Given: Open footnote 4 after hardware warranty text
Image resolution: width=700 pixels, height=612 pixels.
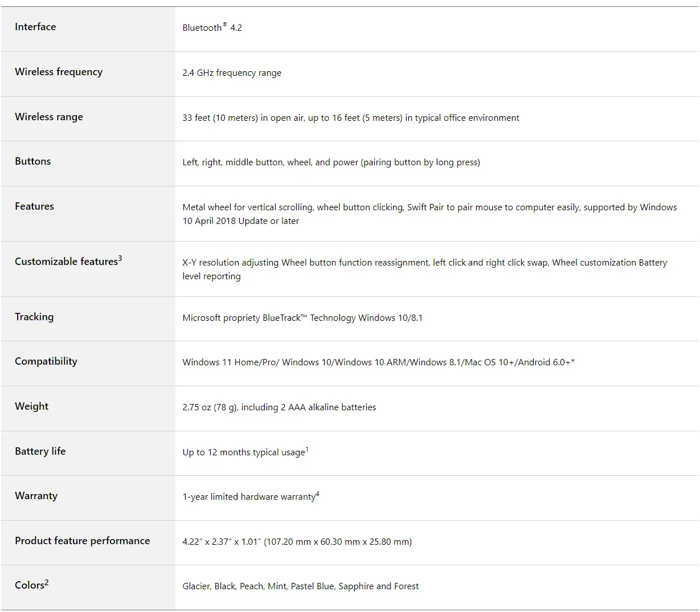Looking at the screenshot, I should tap(317, 494).
